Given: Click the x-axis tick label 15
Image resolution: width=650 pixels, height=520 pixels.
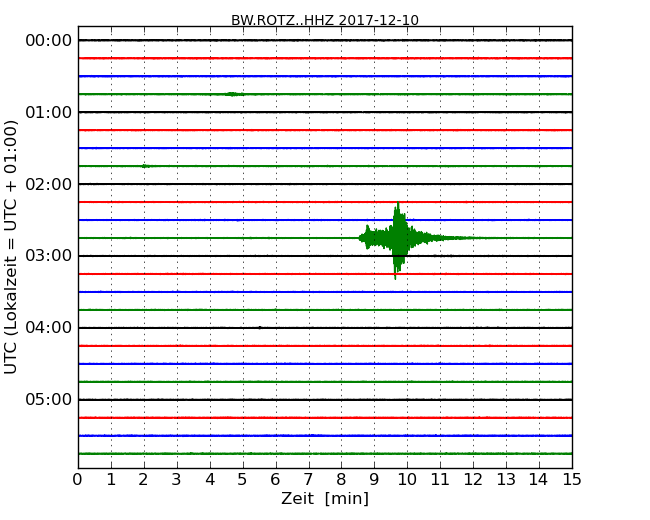Looking at the screenshot, I should point(572,480).
